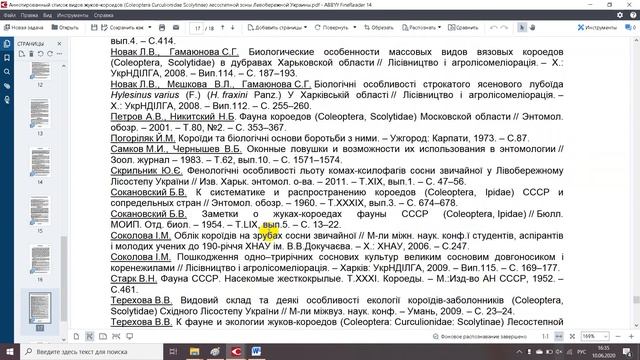Go to next page with down arrow
Screen dimensions: 640x360
point(233,27)
